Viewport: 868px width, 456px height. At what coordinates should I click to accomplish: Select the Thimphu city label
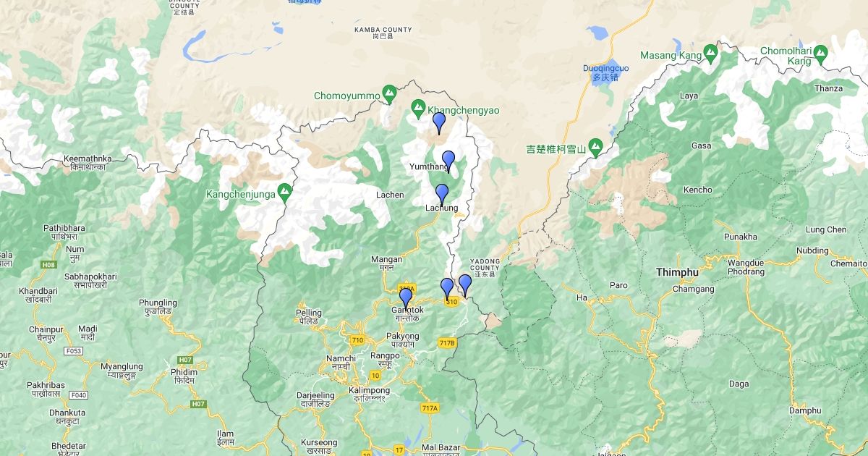click(677, 272)
